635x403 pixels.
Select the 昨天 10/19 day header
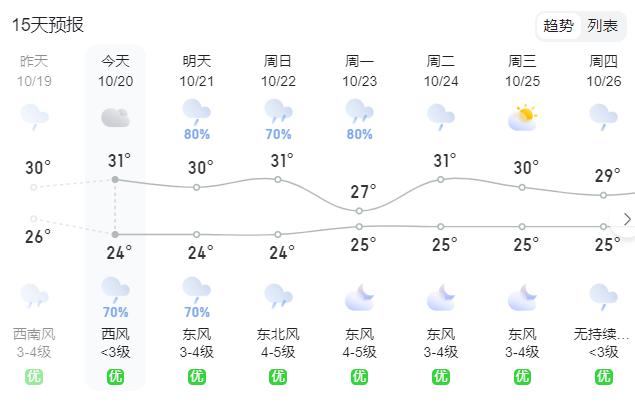(x=34, y=71)
